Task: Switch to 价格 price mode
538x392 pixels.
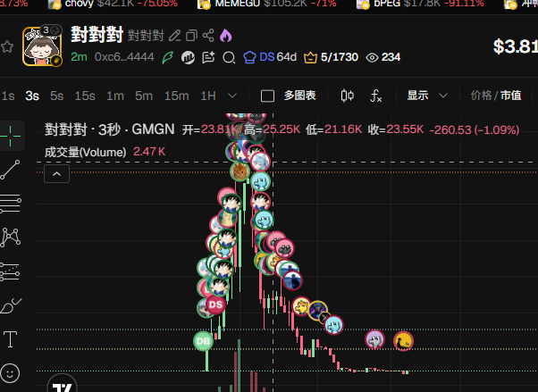Action: 481,96
